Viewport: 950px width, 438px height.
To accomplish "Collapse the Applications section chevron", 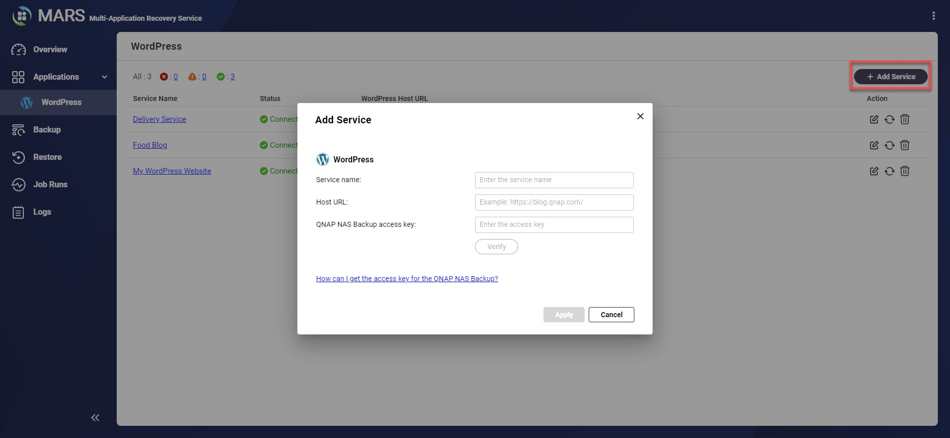I will [x=104, y=77].
